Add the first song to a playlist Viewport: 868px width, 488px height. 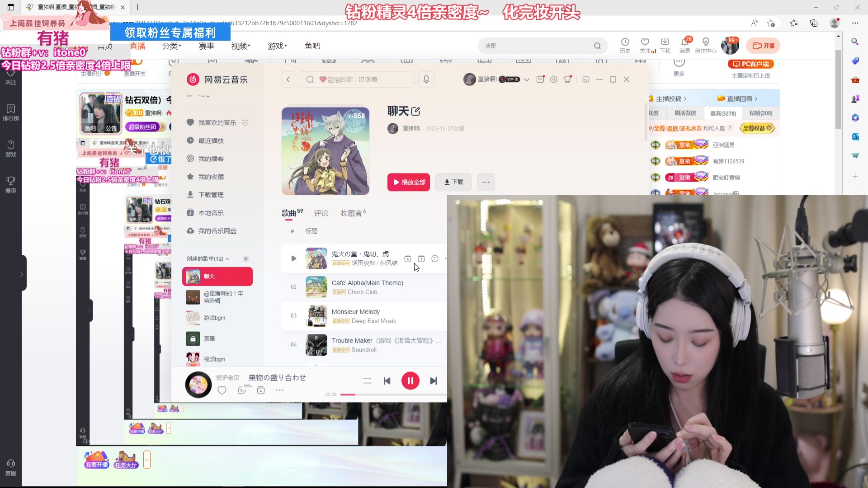click(x=421, y=258)
